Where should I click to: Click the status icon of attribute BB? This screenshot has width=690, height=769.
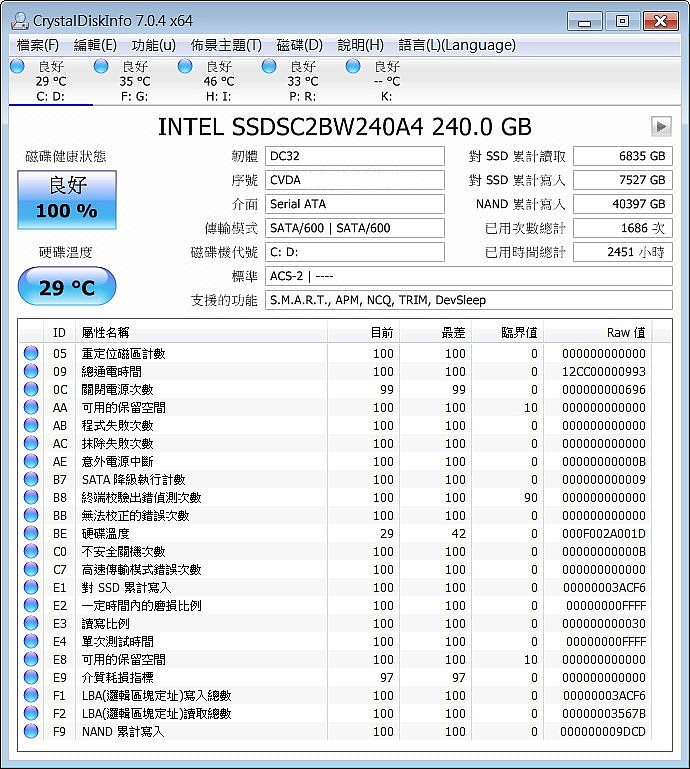tap(31, 515)
